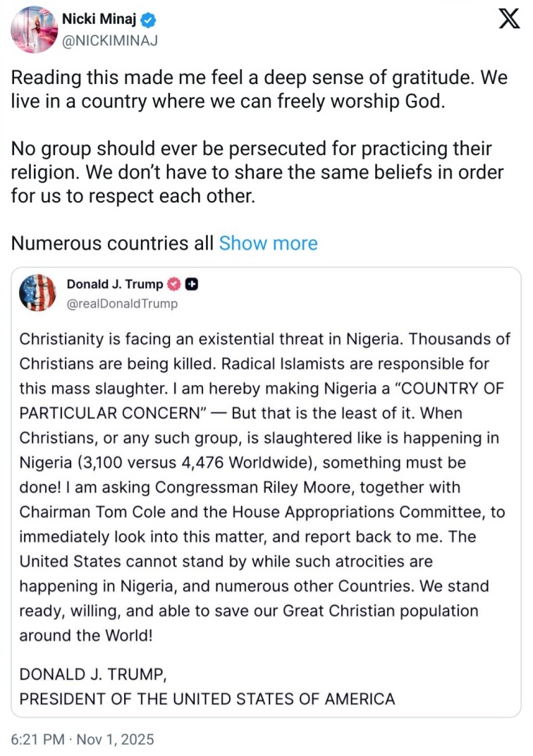Viewport: 533px width, 756px height.
Task: Open Donald J. Trump's profile avatar
Action: coord(36,293)
